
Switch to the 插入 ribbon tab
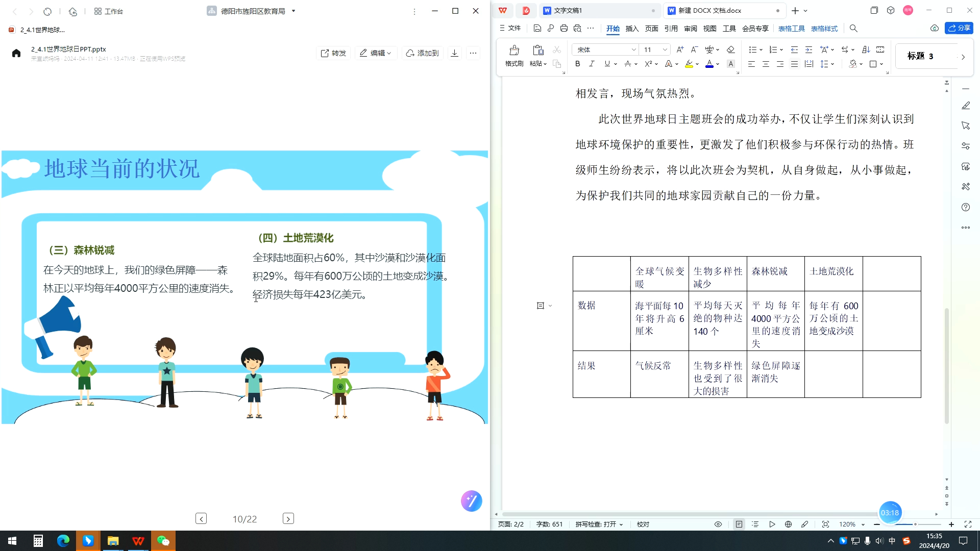tap(632, 29)
